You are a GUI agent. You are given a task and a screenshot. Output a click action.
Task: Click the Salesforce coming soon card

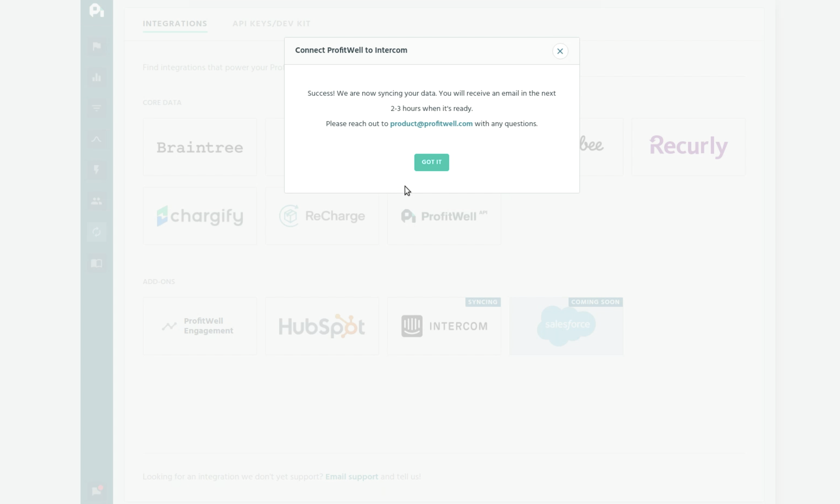(x=566, y=326)
